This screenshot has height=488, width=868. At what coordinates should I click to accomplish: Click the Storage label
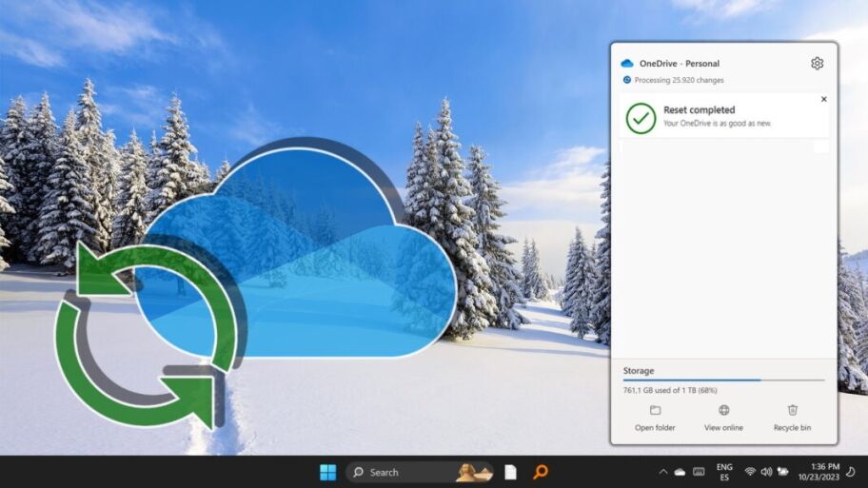(x=639, y=371)
